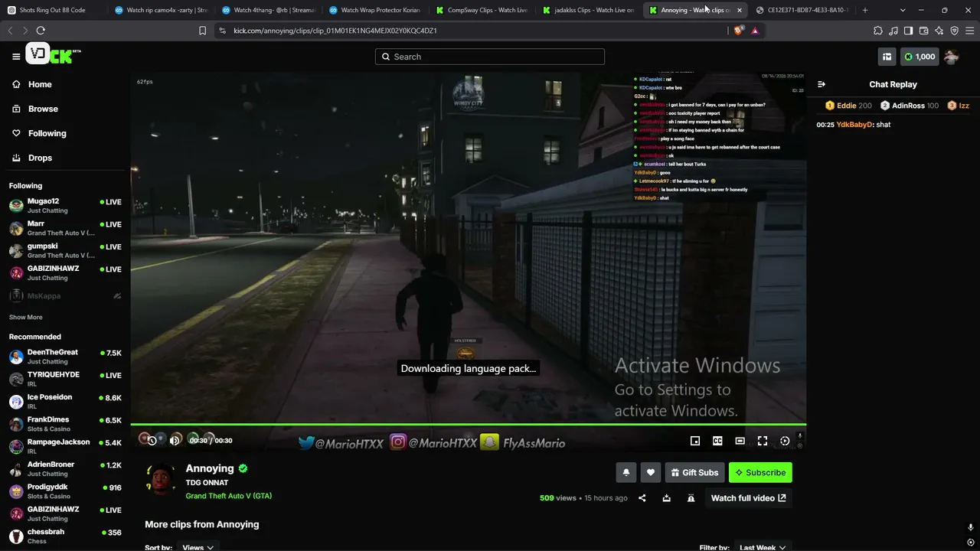The width and height of the screenshot is (980, 551).
Task: Open the browser tab search dropdown arrow
Action: click(x=903, y=10)
